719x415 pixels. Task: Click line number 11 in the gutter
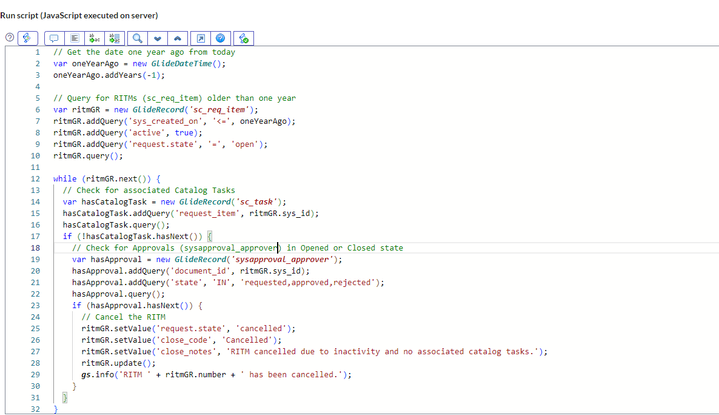pos(35,167)
